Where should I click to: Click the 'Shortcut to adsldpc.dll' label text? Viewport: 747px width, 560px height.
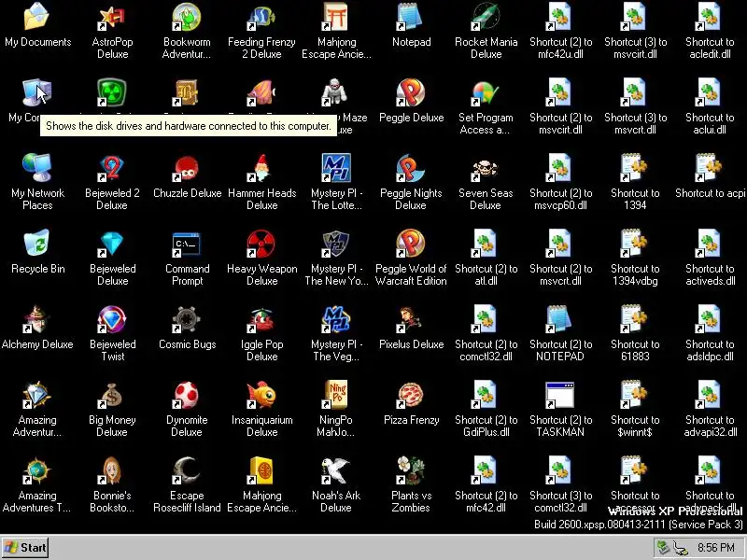click(710, 351)
